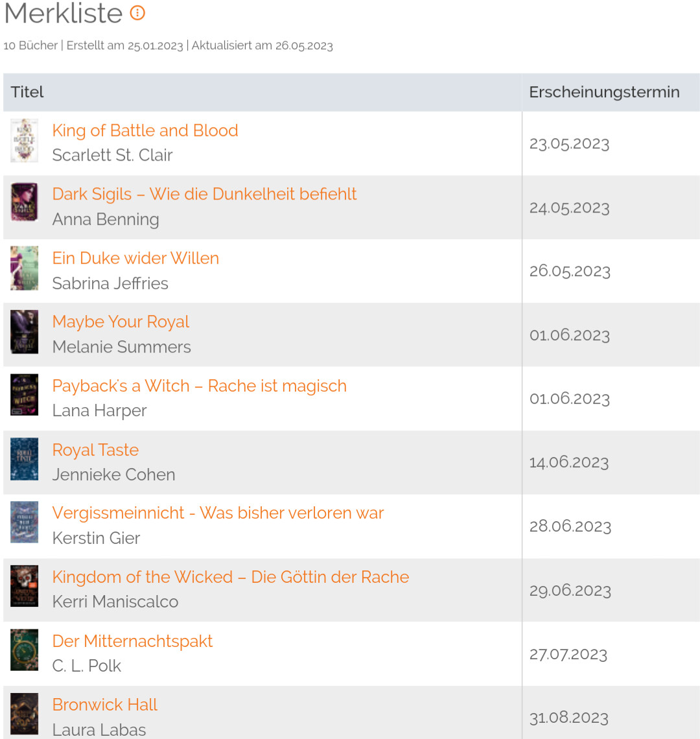Open the Maybe Your Royal title link
700x739 pixels.
121,322
